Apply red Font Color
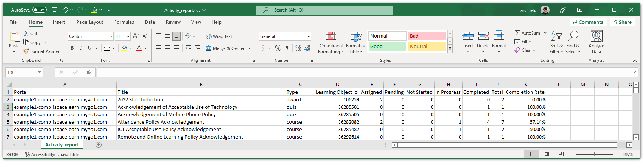This screenshot has height=162, width=644. coord(139,48)
